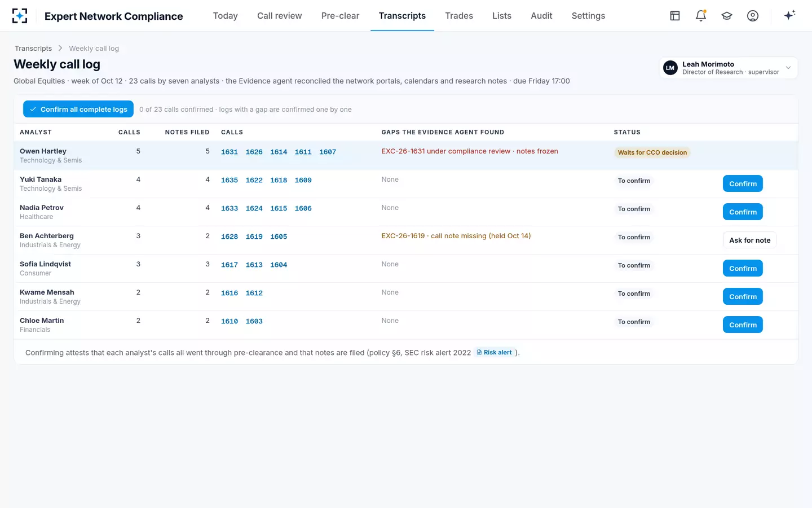Open the Audit tab
This screenshot has height=508, width=812.
click(x=541, y=16)
